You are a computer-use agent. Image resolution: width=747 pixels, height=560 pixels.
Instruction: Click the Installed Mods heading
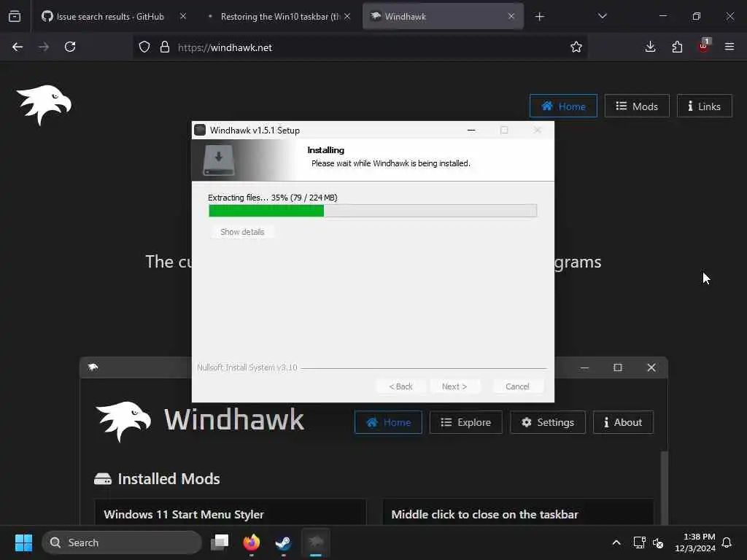coord(158,478)
